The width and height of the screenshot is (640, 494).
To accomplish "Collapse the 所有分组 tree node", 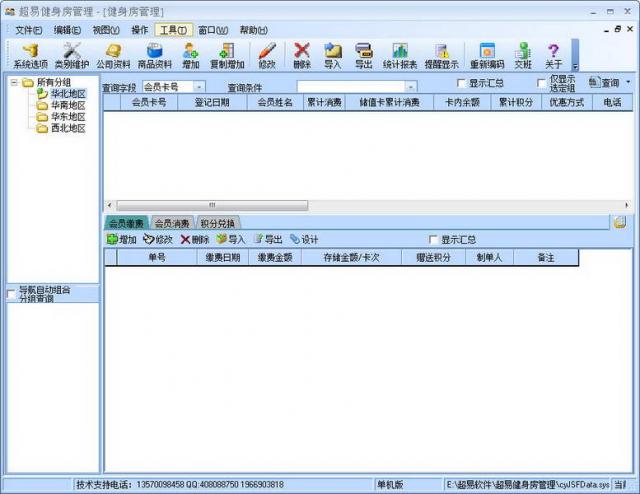I will [x=14, y=82].
